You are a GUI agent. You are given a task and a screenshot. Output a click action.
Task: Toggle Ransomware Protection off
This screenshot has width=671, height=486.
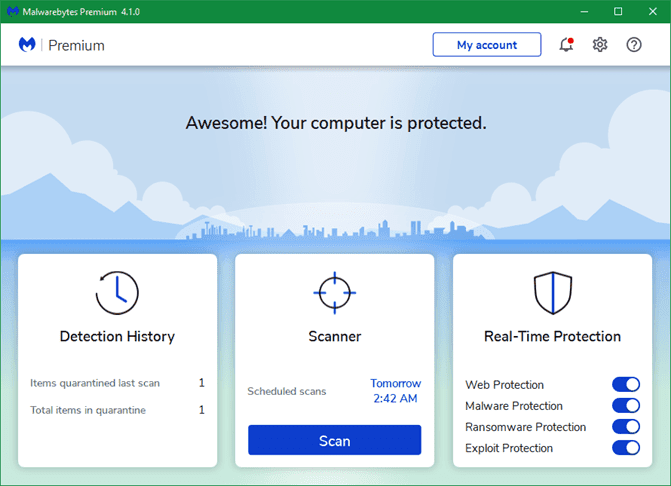tap(626, 427)
